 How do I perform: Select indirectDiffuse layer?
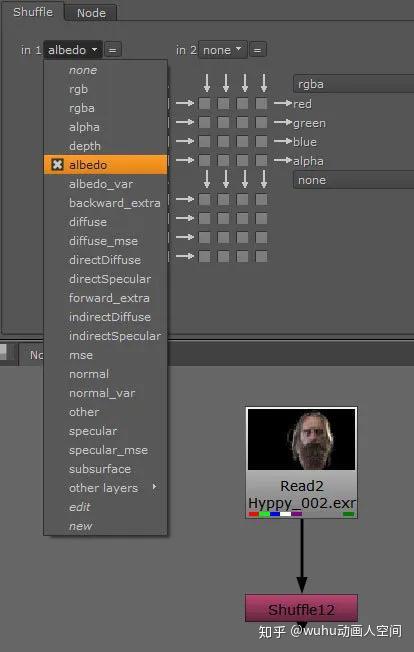(106, 317)
